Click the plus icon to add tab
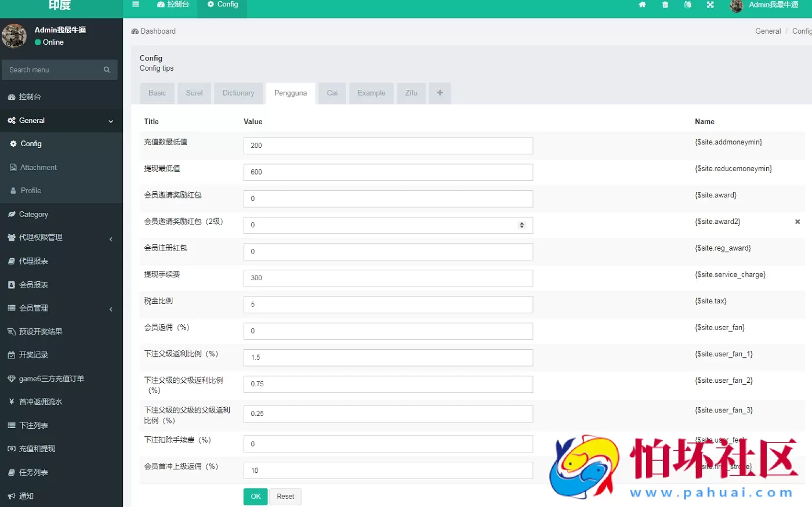This screenshot has height=507, width=812. (440, 93)
